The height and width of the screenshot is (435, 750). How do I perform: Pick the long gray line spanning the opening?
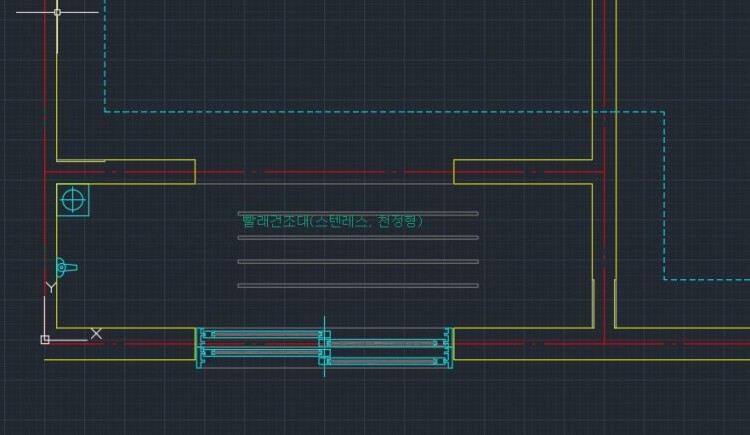[325, 184]
